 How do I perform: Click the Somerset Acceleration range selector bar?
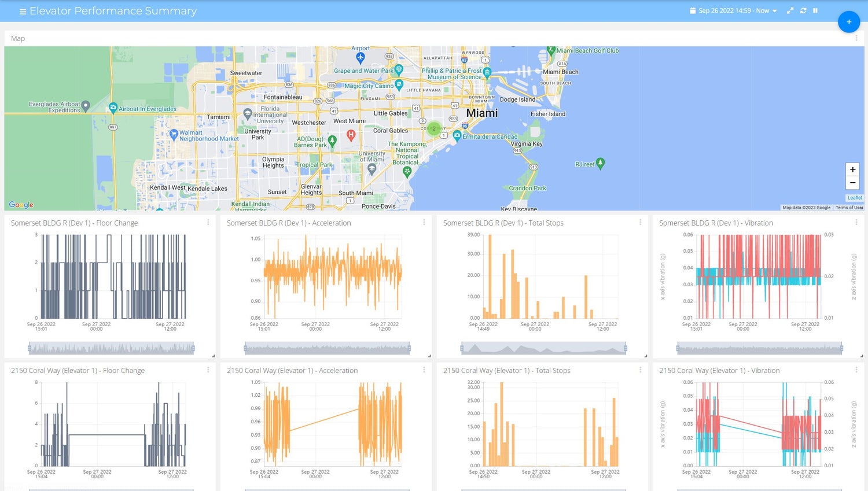pyautogui.click(x=328, y=348)
